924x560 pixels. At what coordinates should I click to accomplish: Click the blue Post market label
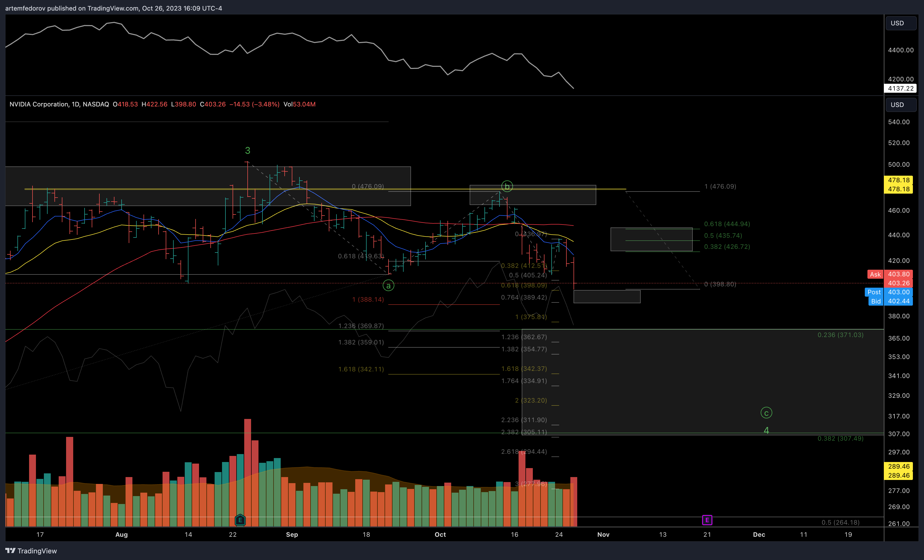(874, 292)
